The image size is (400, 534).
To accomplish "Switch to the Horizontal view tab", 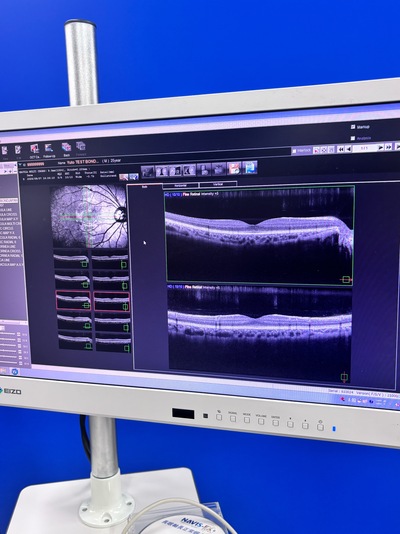I will coord(181,186).
